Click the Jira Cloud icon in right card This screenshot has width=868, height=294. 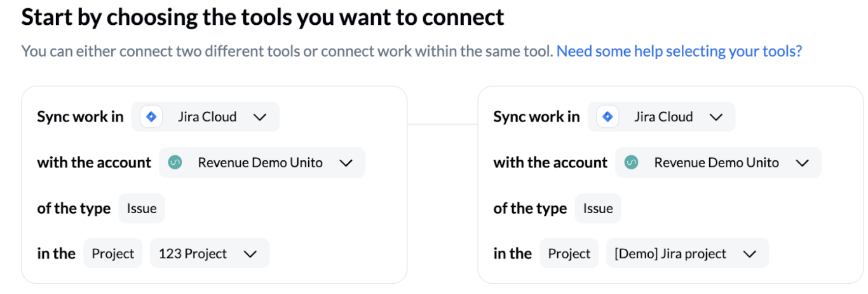(x=607, y=117)
